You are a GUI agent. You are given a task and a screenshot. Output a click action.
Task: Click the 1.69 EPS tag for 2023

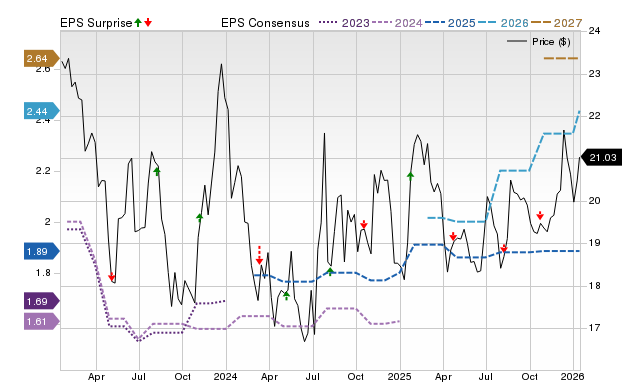(41, 302)
